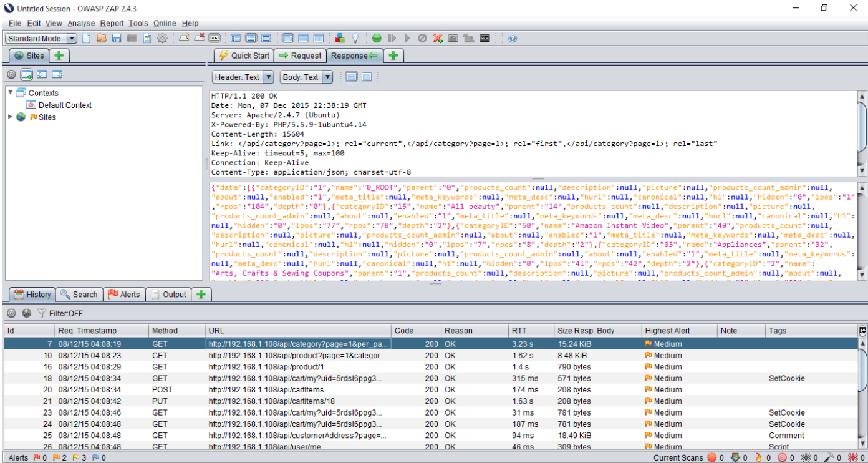The height and width of the screenshot is (463, 868).
Task: Toggle the Full layout icon
Action: 266,38
